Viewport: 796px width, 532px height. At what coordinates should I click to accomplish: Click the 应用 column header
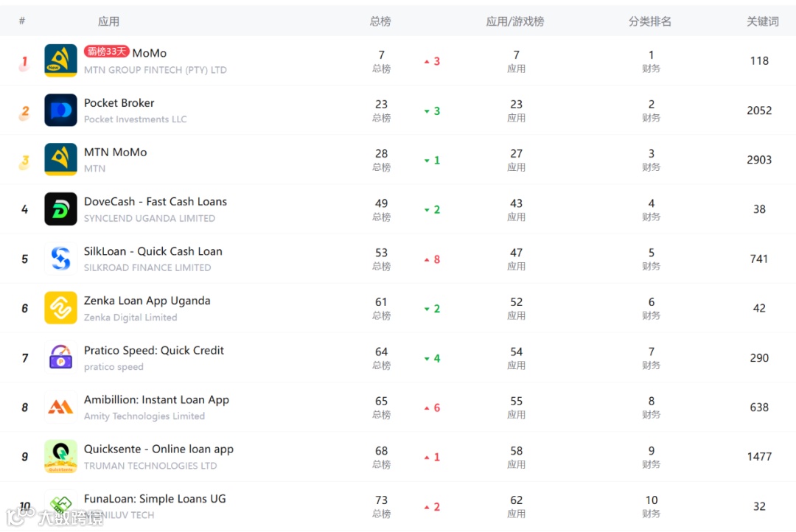pos(108,21)
